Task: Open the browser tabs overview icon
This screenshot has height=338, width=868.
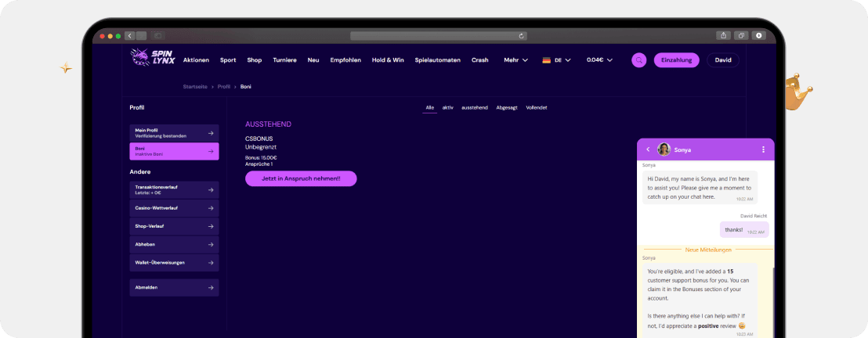Action: click(x=741, y=35)
